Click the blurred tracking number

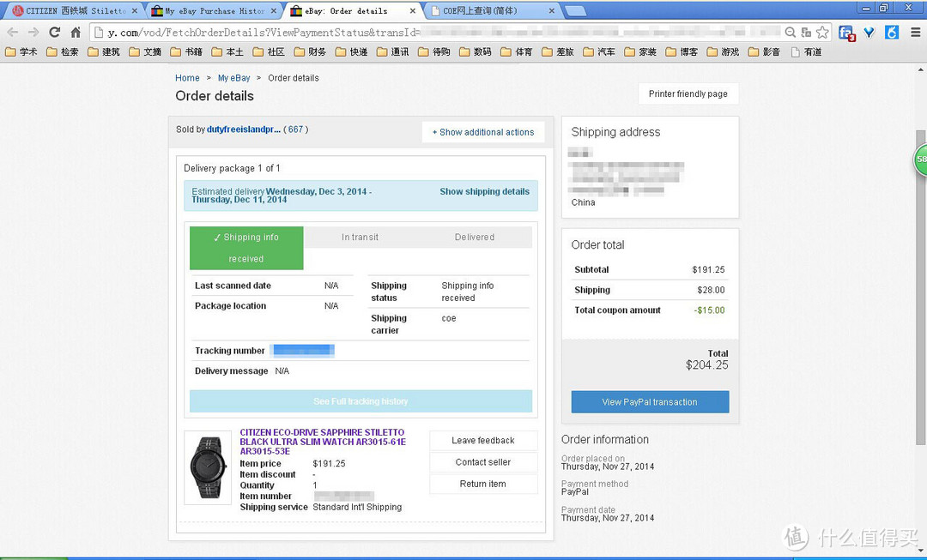[303, 350]
